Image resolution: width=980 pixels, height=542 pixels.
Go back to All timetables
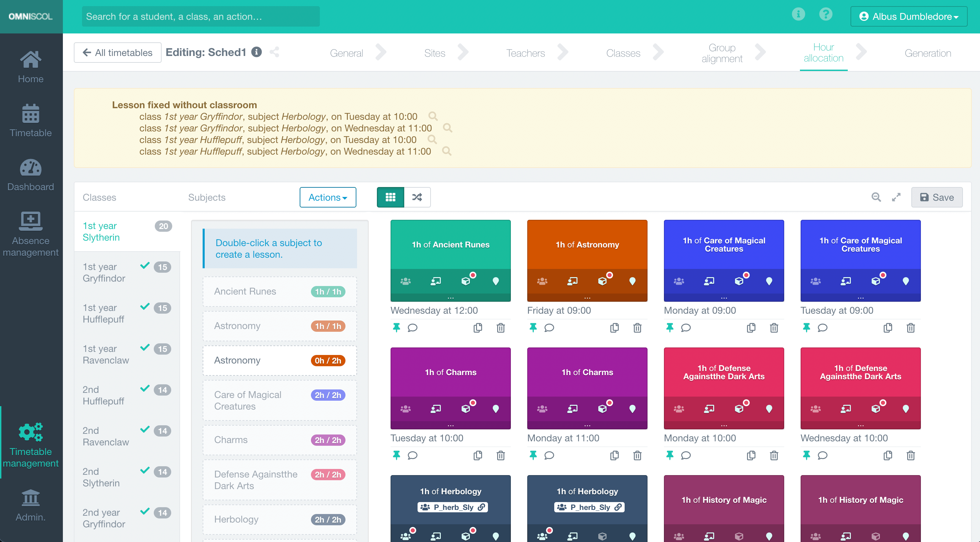click(118, 53)
